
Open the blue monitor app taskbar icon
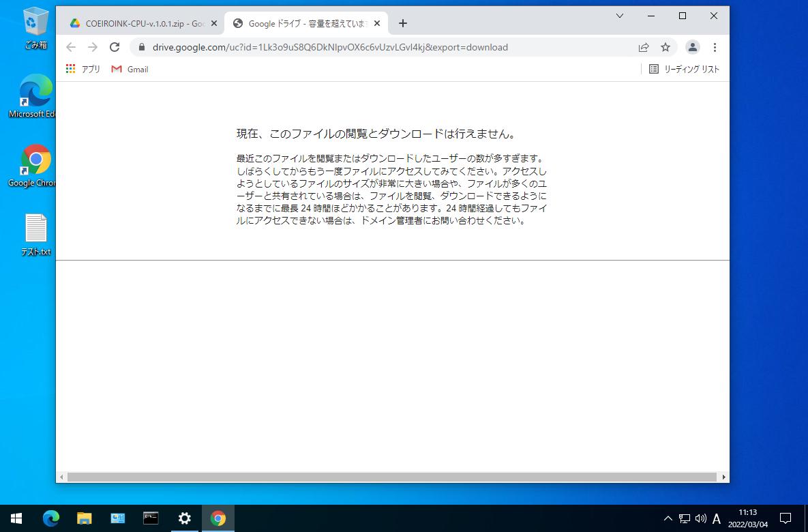click(x=117, y=518)
